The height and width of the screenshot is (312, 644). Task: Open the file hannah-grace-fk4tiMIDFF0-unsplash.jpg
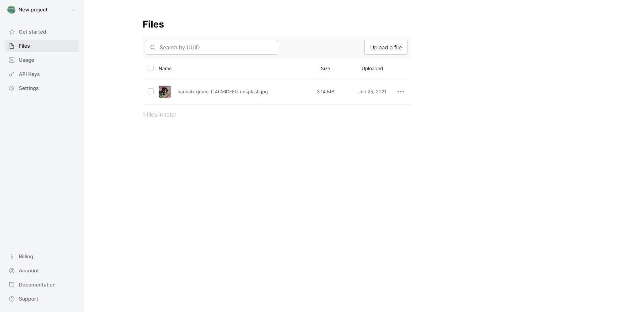tap(222, 91)
